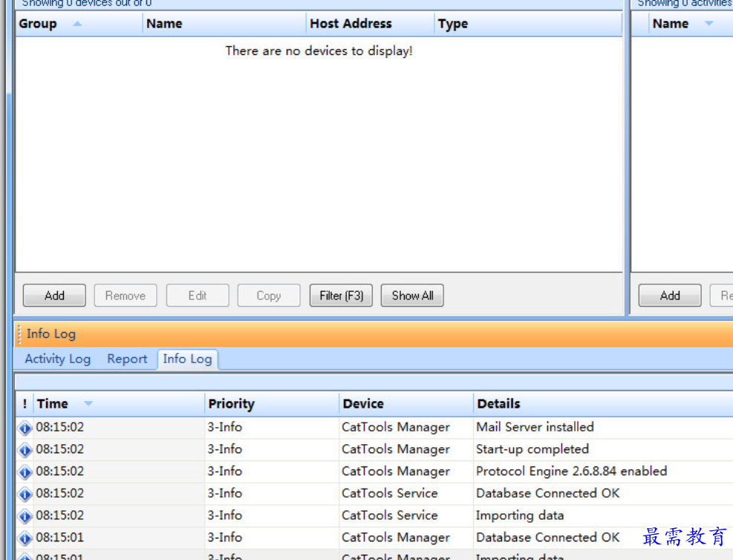Click the Show All button
This screenshot has height=560, width=733.
[412, 296]
